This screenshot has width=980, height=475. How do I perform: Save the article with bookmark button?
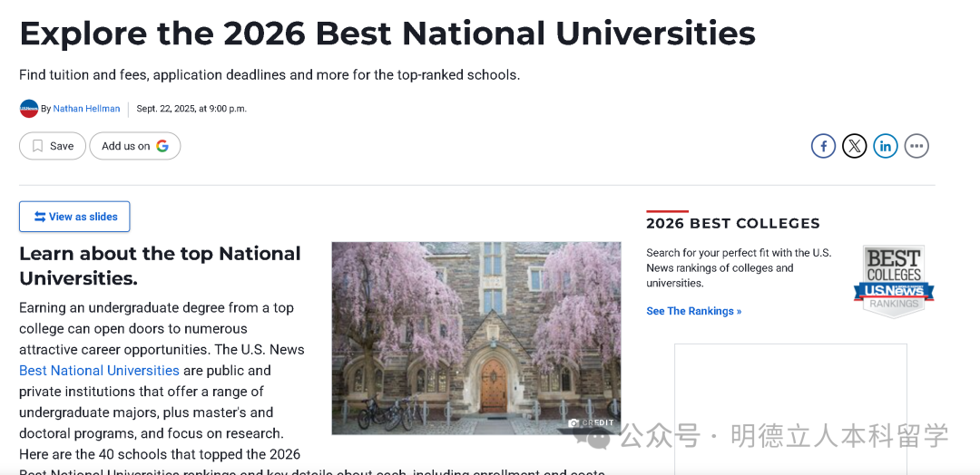pos(53,146)
